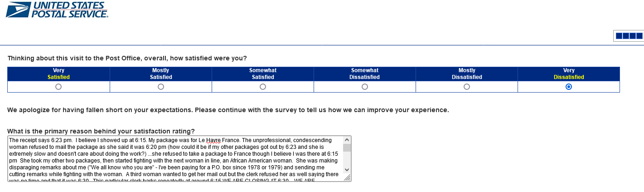Click the Very Satisfied column header
This screenshot has width=644, height=192.
58,74
